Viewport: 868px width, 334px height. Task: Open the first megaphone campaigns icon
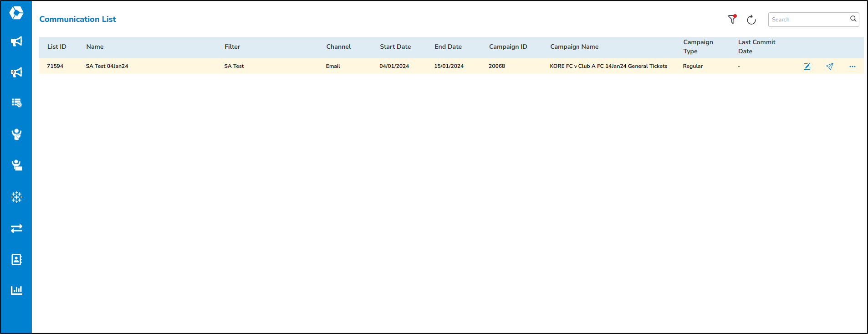[16, 41]
